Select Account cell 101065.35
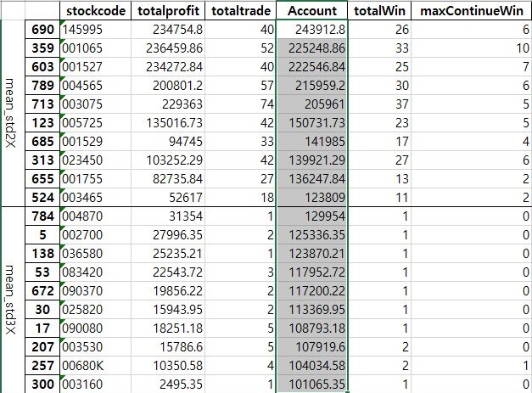 [x=311, y=385]
